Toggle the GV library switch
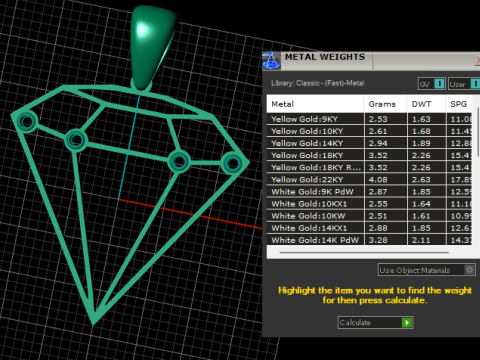Viewport: 480px width, 360px height. coord(439,84)
